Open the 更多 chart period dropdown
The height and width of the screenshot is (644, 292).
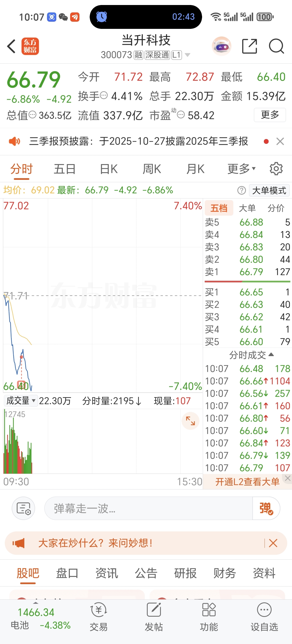click(241, 169)
